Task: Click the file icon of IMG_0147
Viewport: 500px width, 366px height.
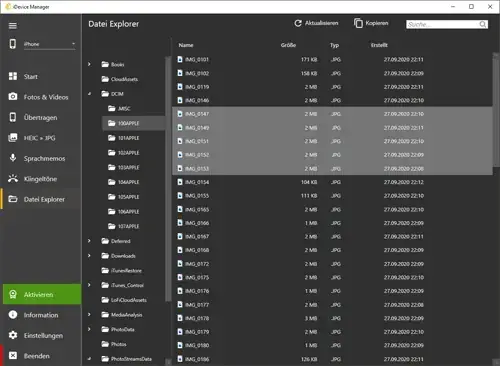Action: tap(180, 114)
